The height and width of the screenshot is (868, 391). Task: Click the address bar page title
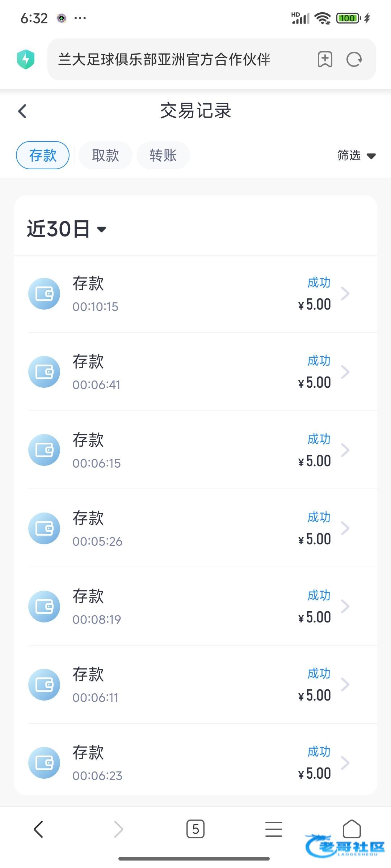[164, 59]
